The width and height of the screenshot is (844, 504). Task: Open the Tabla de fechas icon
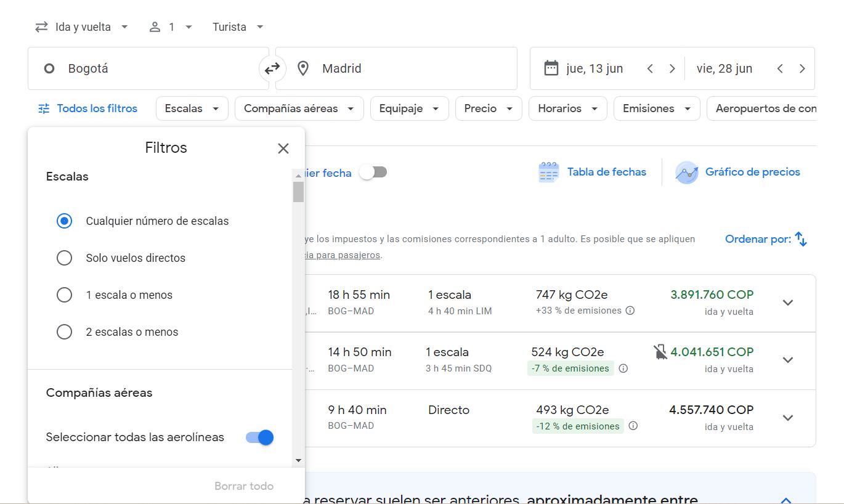[x=548, y=173]
